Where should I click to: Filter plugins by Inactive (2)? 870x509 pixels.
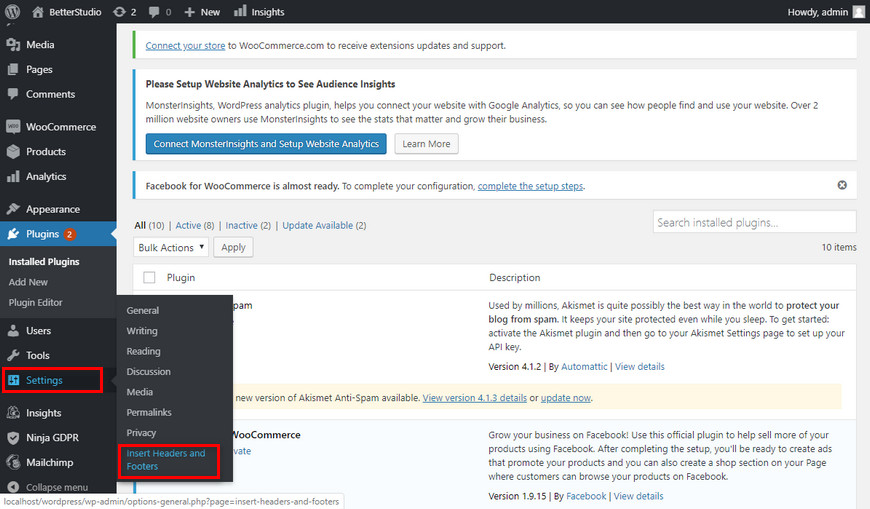pyautogui.click(x=248, y=225)
